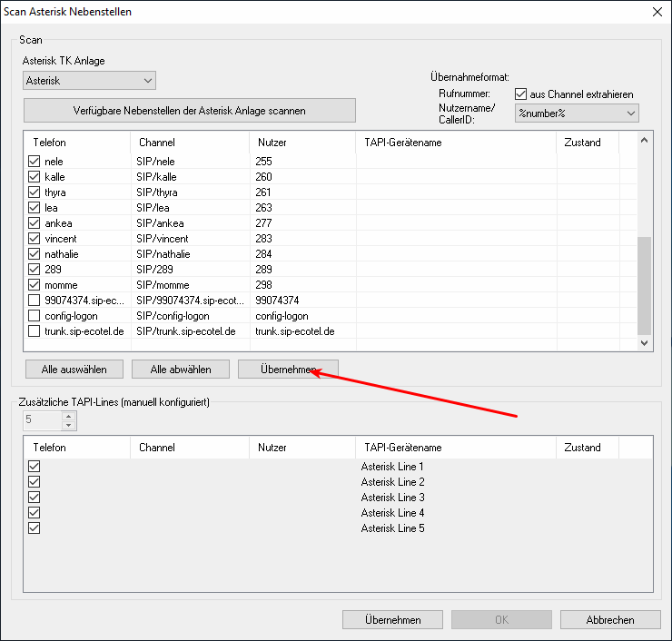Click the TAPI-Gerätename header in the scan list
The height and width of the screenshot is (641, 672).
click(455, 143)
